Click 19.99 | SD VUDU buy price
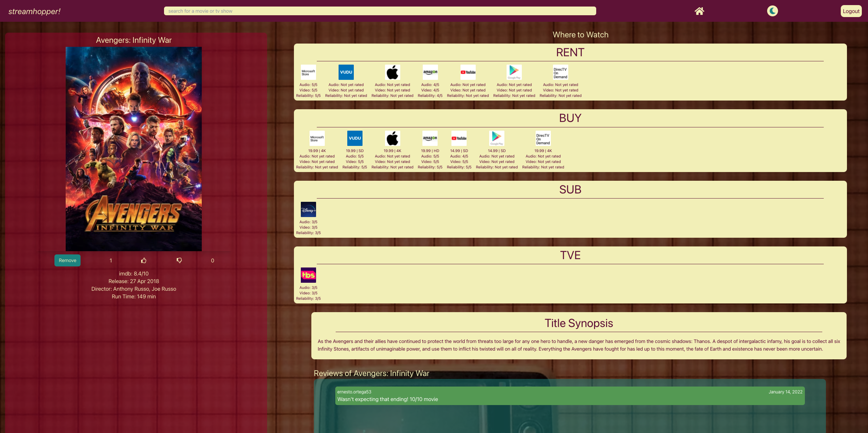Screen dimensions: 868x433 355,151
